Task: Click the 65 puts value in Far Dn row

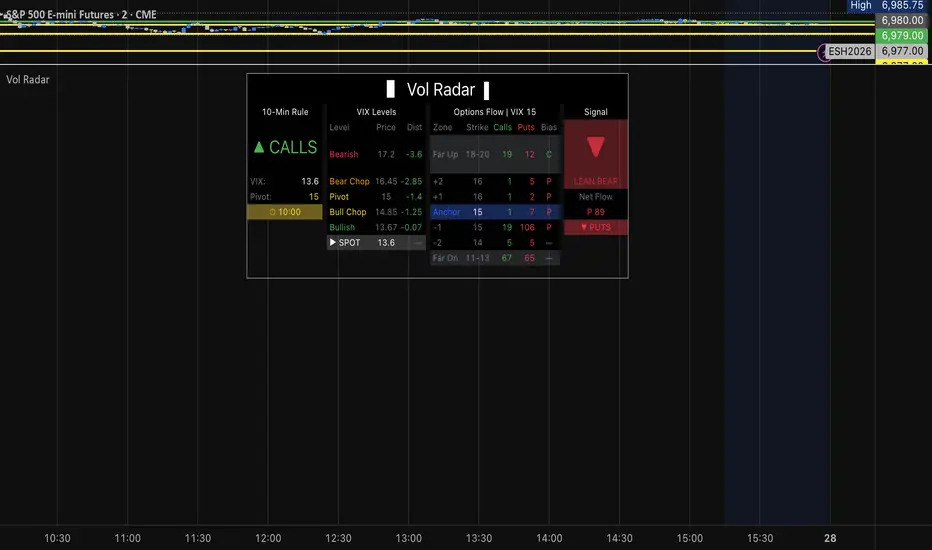Action: [529, 258]
